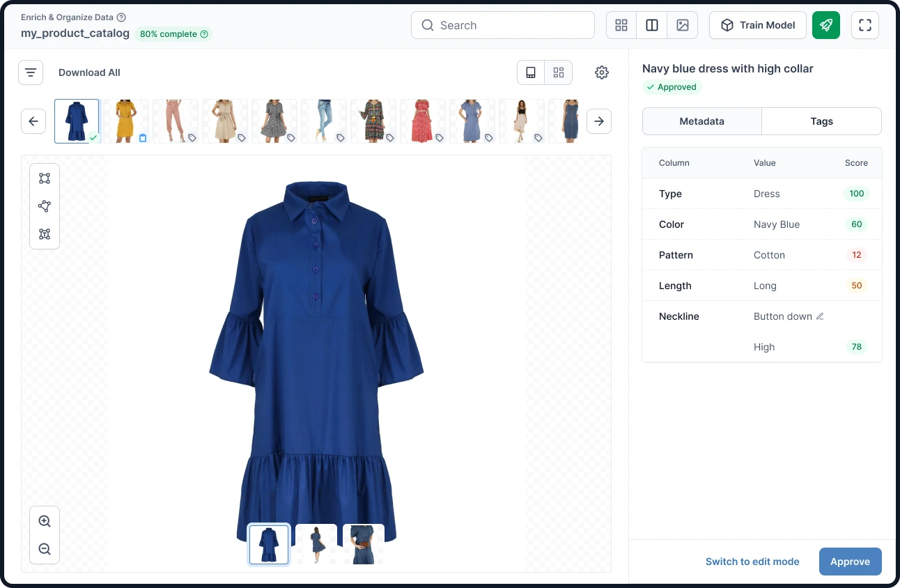The width and height of the screenshot is (900, 588).
Task: Go to next items with the right arrow
Action: [x=599, y=121]
